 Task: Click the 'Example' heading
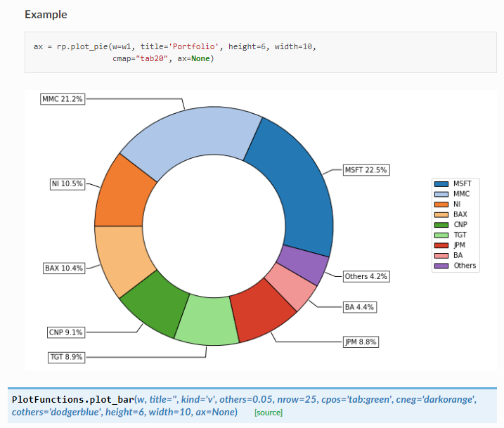tap(46, 15)
